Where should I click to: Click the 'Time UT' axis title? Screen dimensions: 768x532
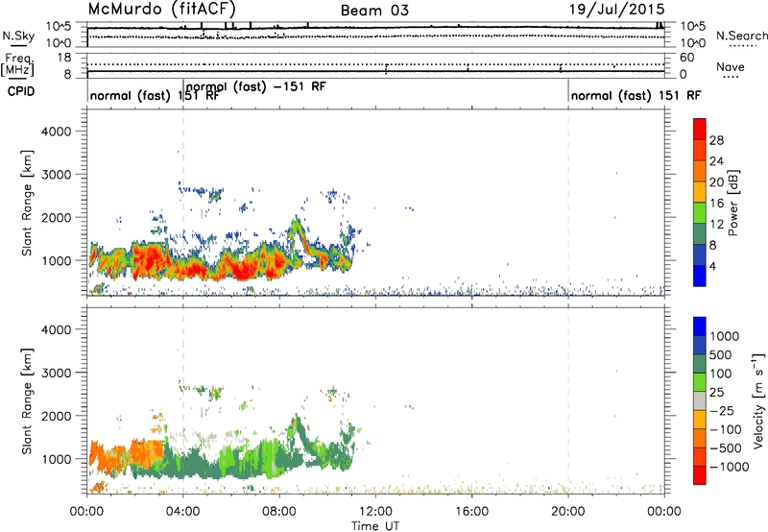(375, 526)
